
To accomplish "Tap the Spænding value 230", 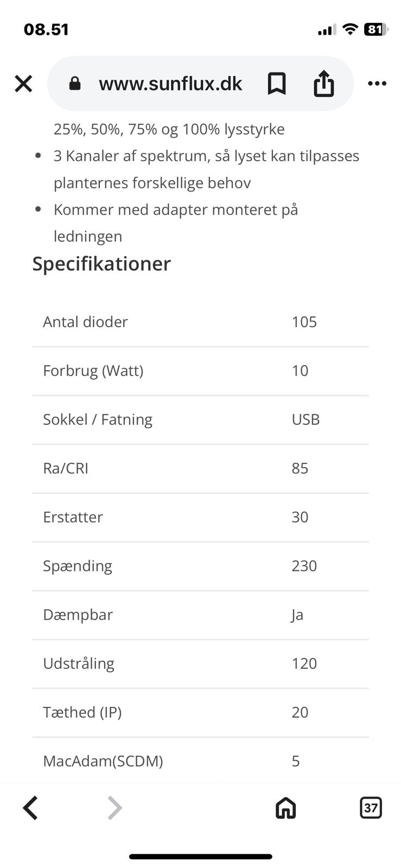I will click(x=304, y=566).
